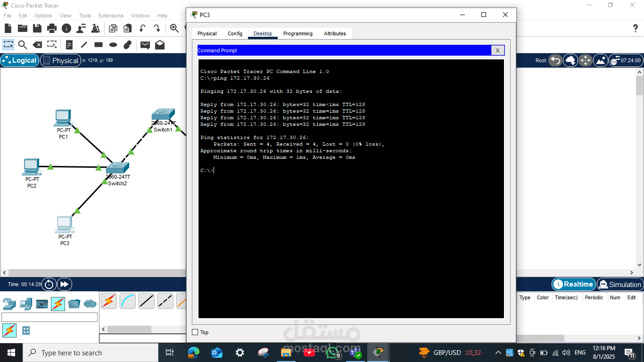Click the Windows Start button
The image size is (644, 362).
11,353
